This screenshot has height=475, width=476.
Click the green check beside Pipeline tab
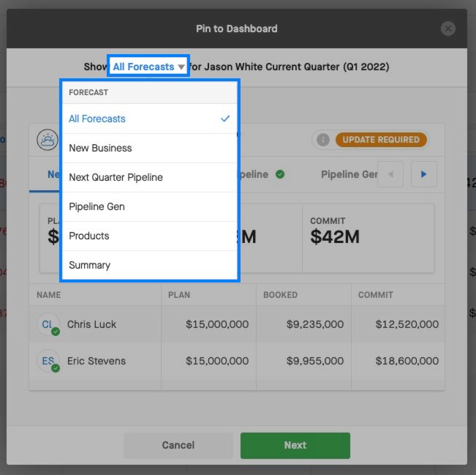point(280,174)
